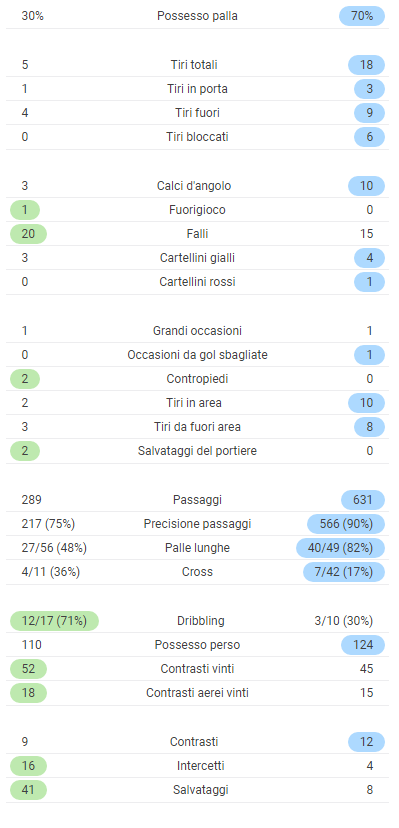Select the Salvataggi del portiere label

click(197, 451)
